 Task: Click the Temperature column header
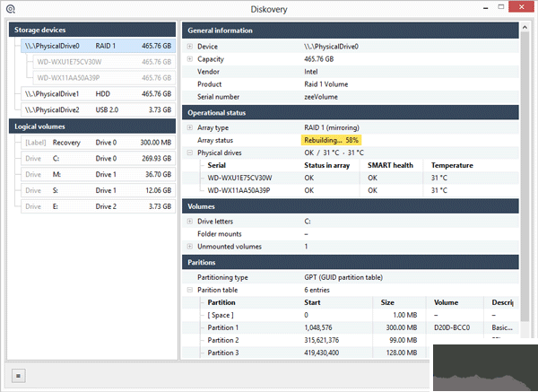tap(452, 166)
